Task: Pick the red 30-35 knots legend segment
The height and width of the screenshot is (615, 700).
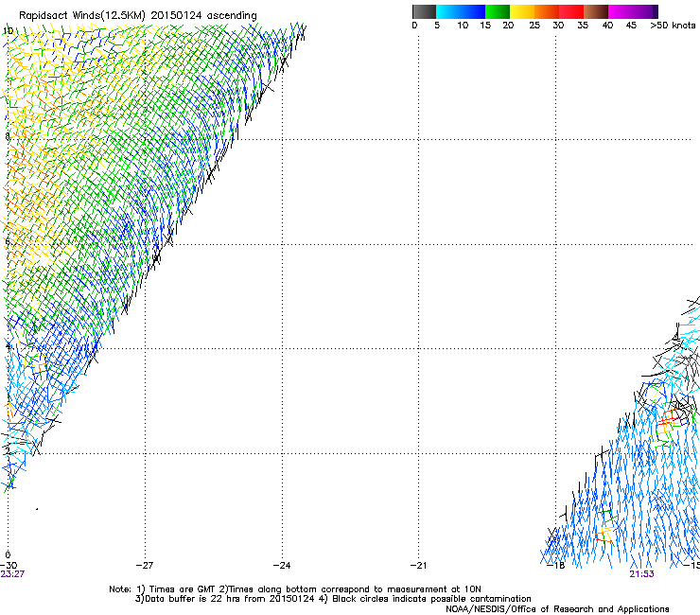Action: (x=571, y=11)
